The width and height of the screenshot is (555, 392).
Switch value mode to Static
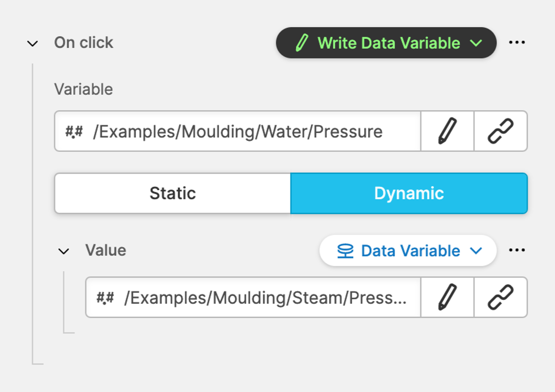point(173,193)
